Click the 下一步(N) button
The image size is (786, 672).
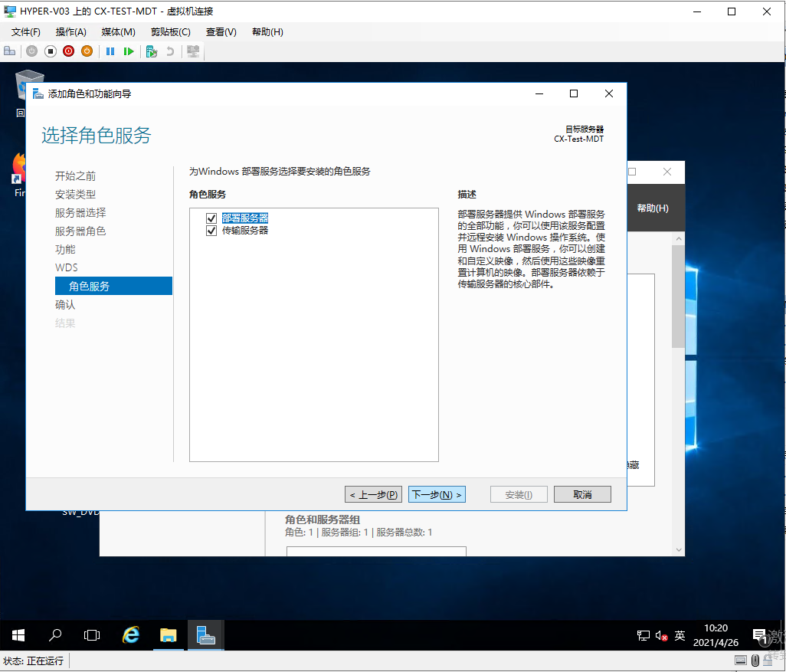click(x=437, y=493)
